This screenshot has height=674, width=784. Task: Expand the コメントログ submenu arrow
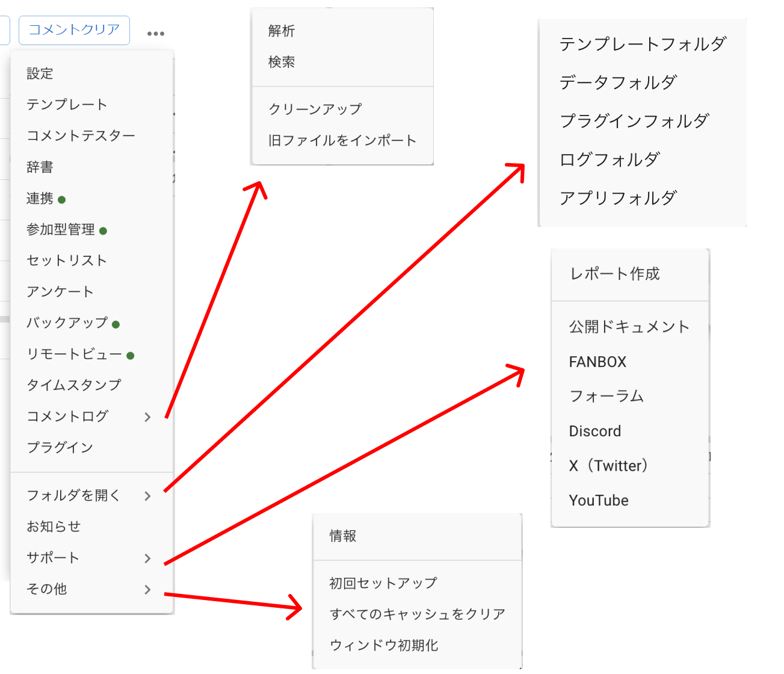pyautogui.click(x=147, y=417)
